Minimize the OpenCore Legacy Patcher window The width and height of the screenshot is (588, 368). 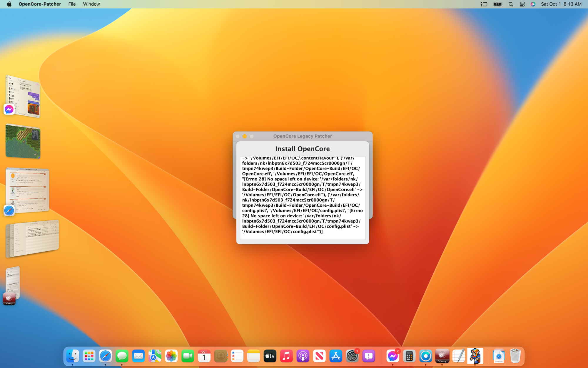[x=245, y=136]
